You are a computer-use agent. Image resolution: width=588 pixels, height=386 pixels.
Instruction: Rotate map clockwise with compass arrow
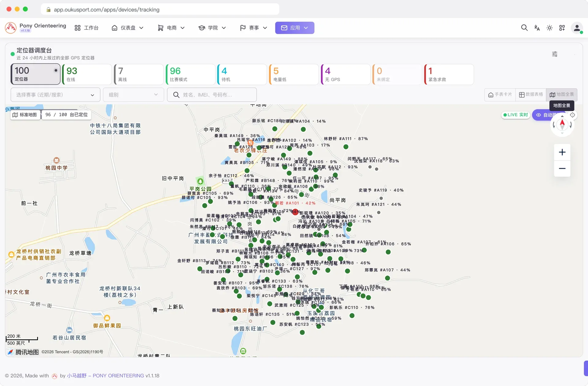[x=571, y=125]
